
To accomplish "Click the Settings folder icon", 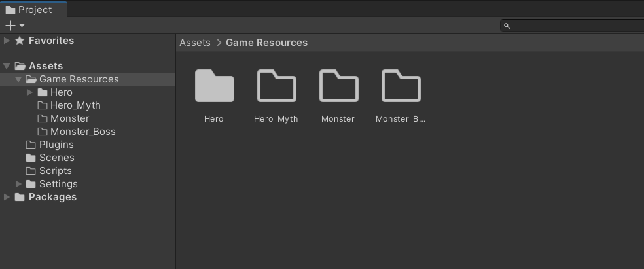I will [31, 184].
